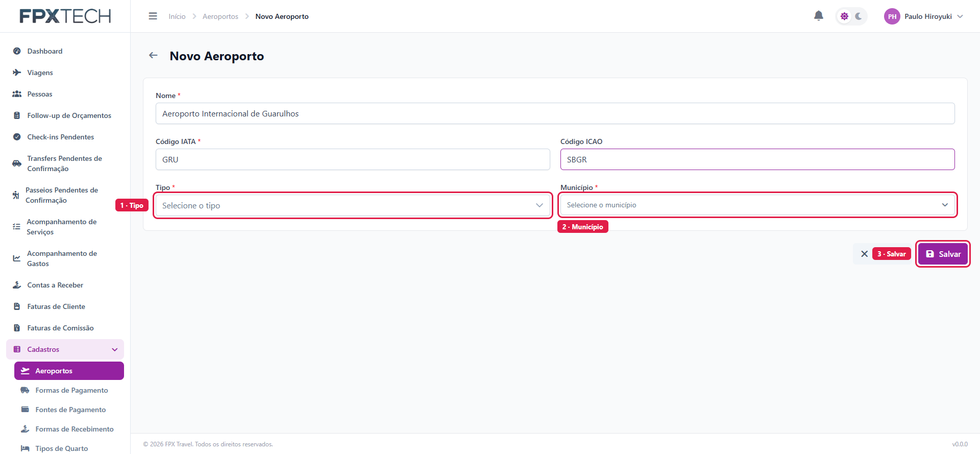This screenshot has width=980, height=454.
Task: Open Pessoas menu item
Action: click(65, 94)
